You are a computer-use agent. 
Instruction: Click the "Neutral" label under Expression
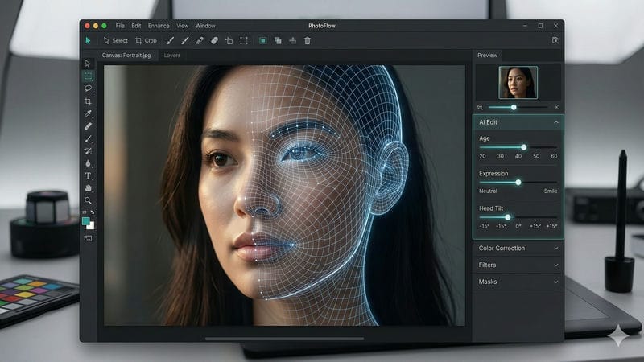point(488,191)
